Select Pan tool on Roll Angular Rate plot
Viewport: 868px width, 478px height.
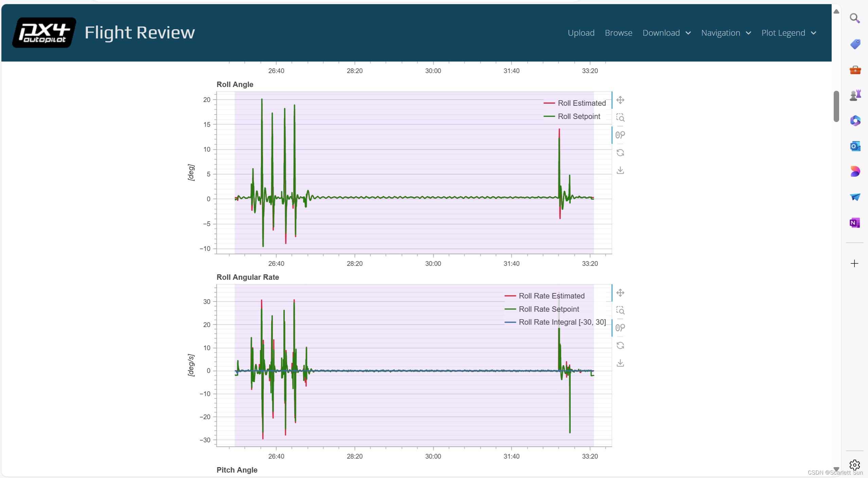[620, 293]
